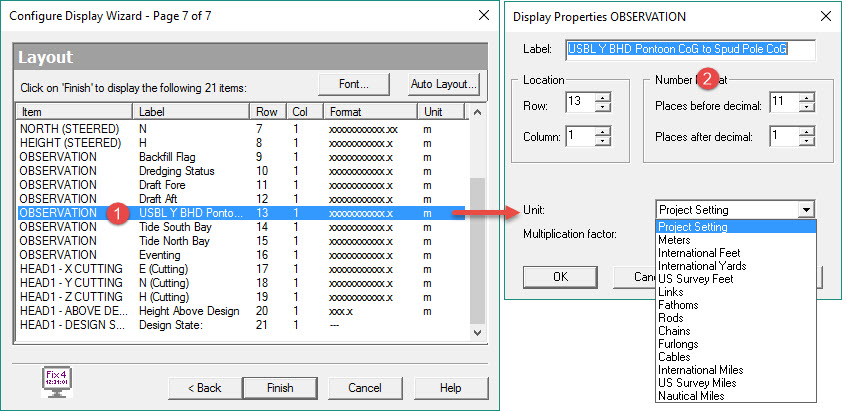The height and width of the screenshot is (411, 847).
Task: Decrease the Column spinner value
Action: tap(602, 140)
